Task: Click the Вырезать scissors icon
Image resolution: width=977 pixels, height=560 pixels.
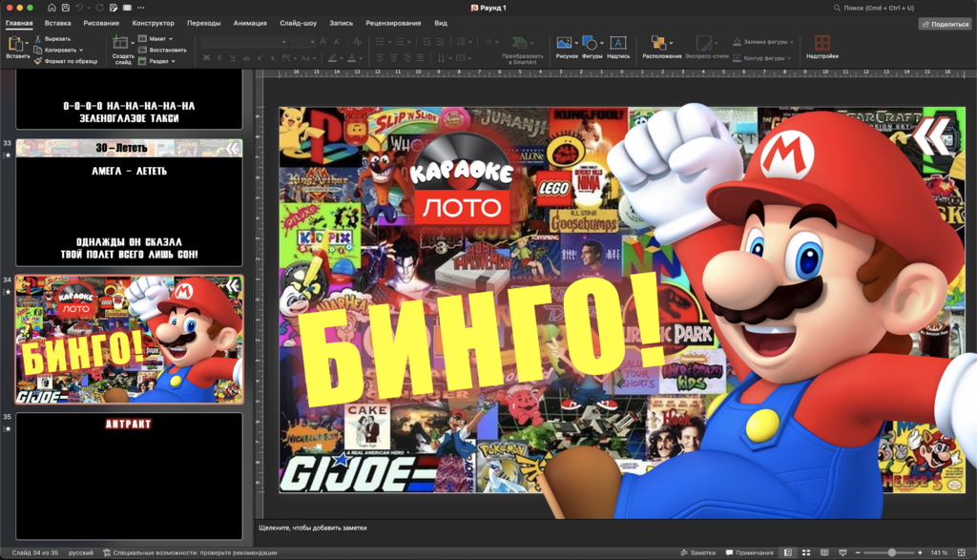Action: pos(38,38)
